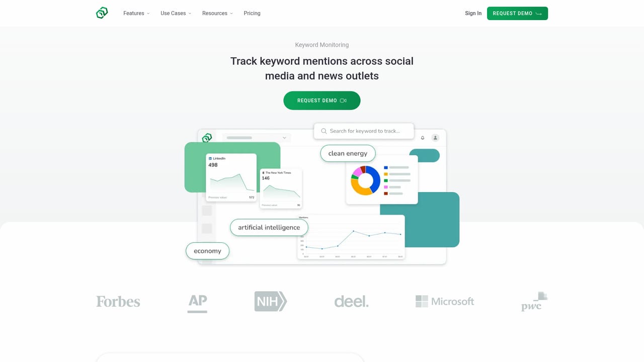Open the dropdown in dashboard mockup header
The image size is (644, 362).
[257, 138]
